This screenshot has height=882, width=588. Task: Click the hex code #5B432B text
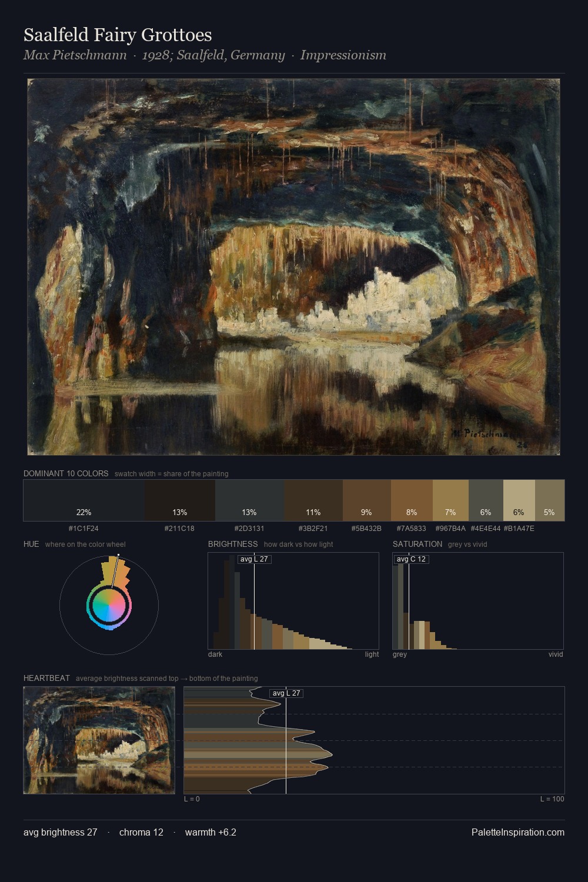pyautogui.click(x=367, y=529)
